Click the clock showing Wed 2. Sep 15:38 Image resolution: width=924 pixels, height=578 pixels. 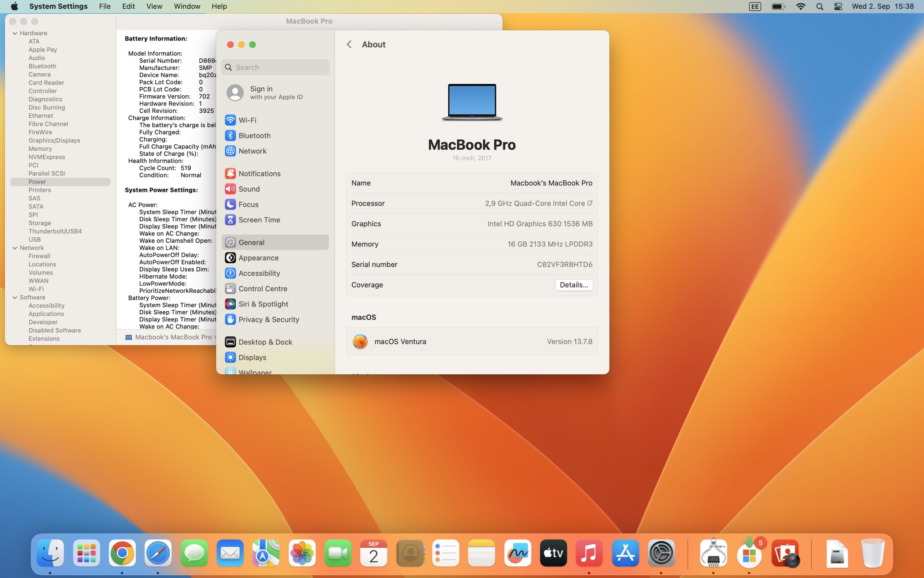(x=883, y=7)
